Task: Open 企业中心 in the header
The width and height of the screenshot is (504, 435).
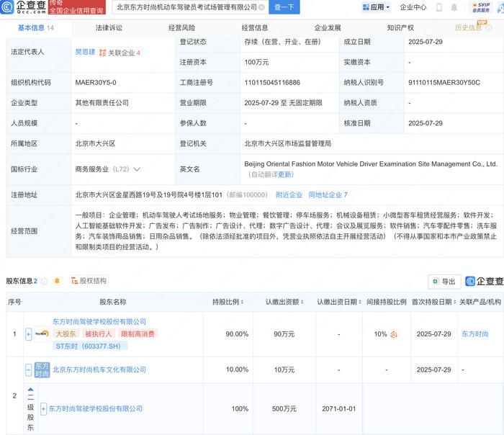Action: pyautogui.click(x=413, y=7)
